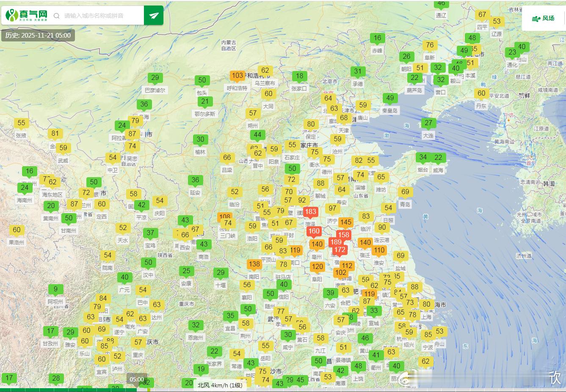Open the 103 AQI marker for 呼和浩特
The image size is (566, 392).
click(237, 76)
